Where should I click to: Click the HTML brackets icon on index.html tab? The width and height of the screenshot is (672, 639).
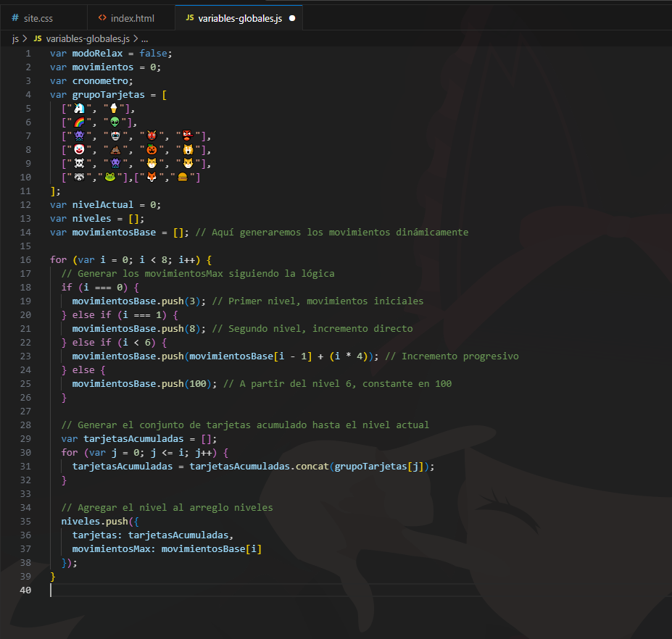(103, 17)
